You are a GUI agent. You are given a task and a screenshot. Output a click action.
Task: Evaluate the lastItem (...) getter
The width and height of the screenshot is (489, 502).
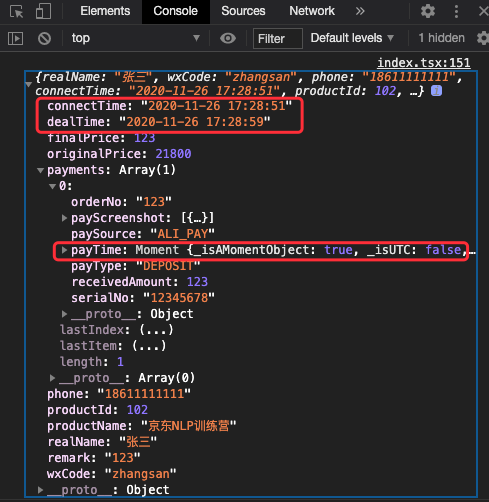click(149, 346)
